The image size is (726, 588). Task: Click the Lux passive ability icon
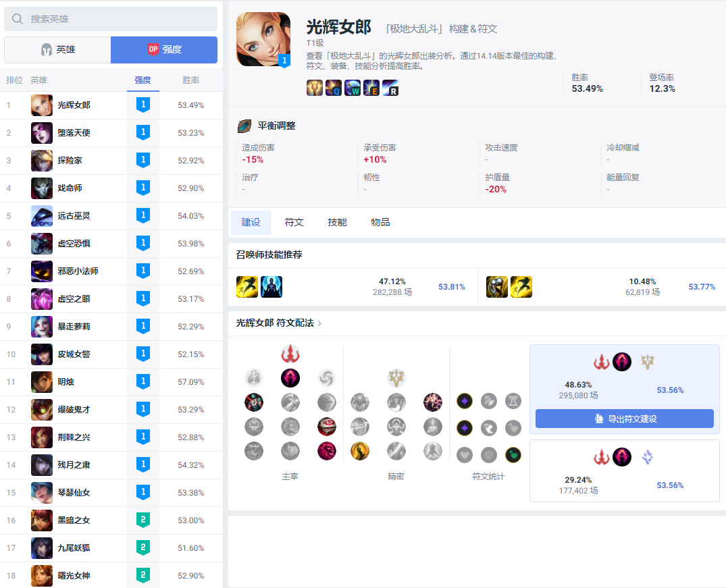(315, 88)
